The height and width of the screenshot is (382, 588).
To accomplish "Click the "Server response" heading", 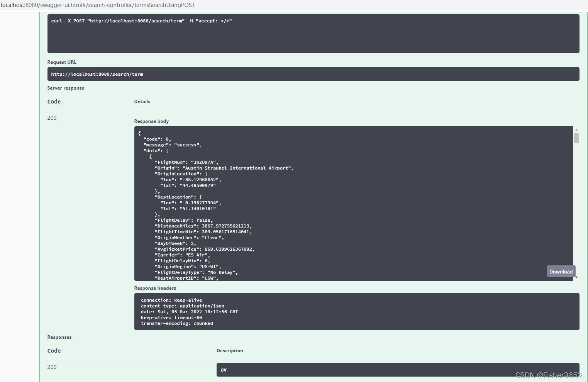I will [66, 88].
